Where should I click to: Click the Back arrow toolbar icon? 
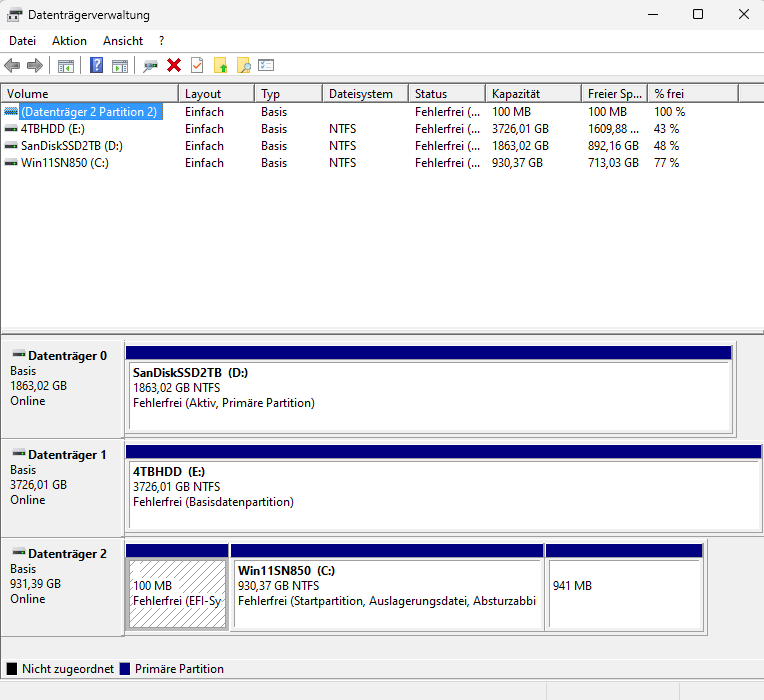[12, 65]
